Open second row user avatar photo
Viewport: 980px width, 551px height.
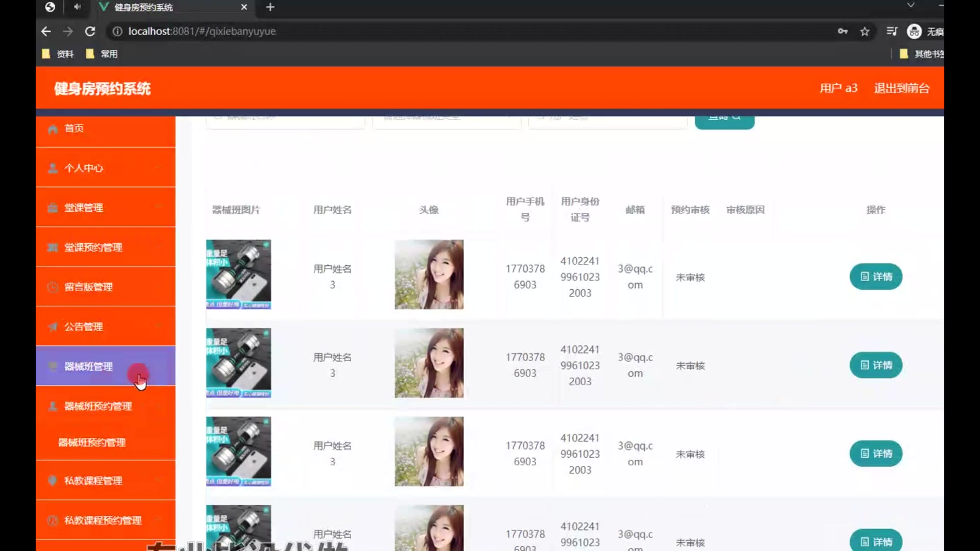point(429,363)
